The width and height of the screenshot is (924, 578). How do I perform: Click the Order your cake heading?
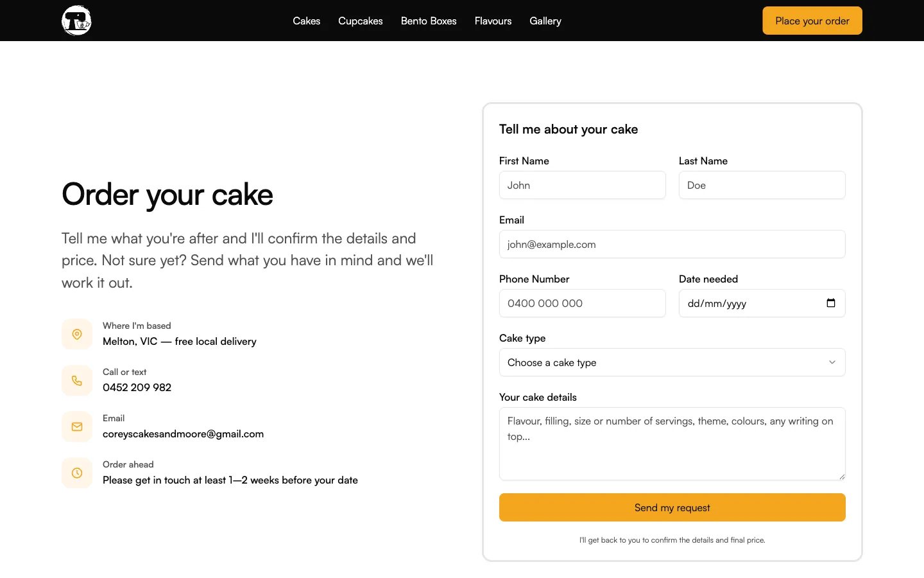(x=167, y=195)
